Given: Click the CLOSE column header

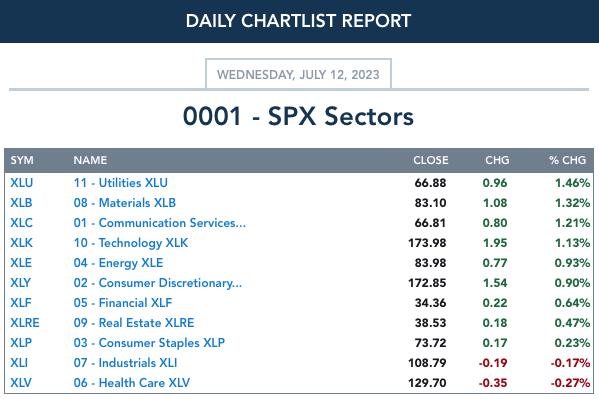Looking at the screenshot, I should pos(431,160).
